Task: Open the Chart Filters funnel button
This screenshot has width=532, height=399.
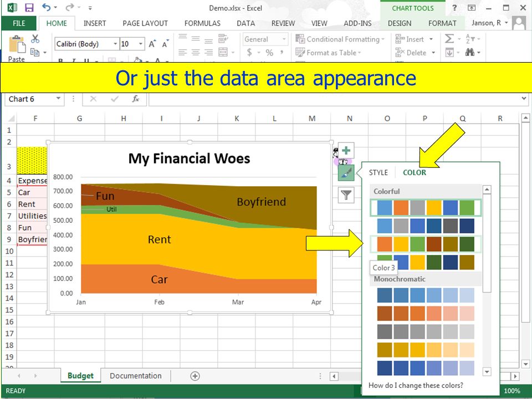Action: coord(346,195)
